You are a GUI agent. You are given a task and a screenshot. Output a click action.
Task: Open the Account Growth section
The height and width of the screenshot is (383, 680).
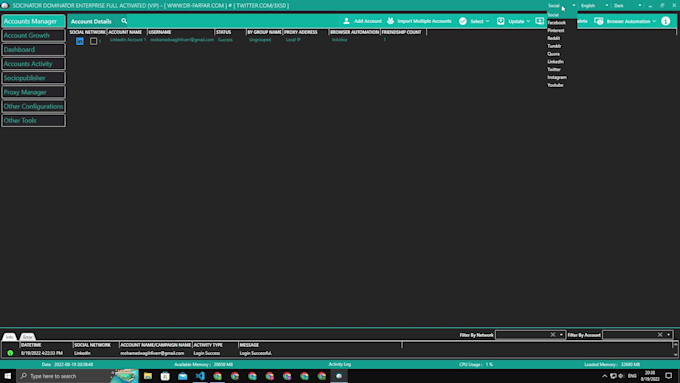point(33,35)
